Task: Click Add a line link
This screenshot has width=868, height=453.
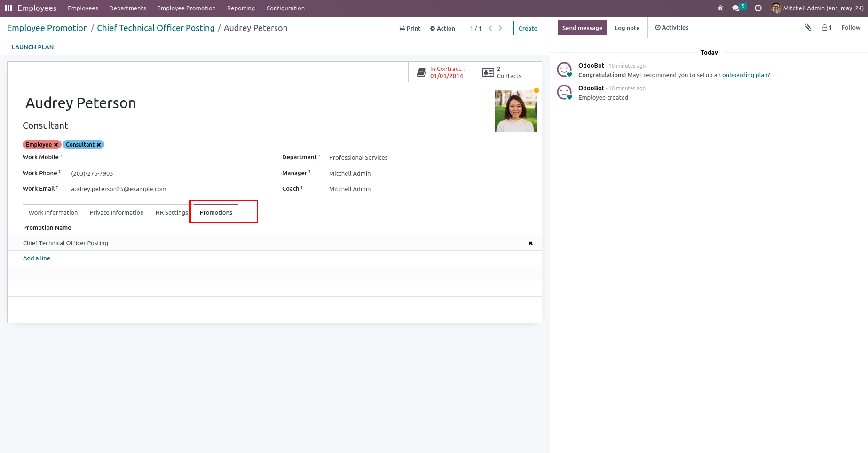Action: (x=37, y=258)
